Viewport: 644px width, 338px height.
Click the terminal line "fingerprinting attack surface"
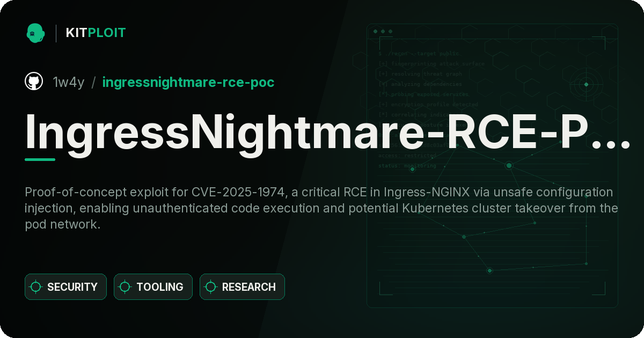[x=431, y=64]
